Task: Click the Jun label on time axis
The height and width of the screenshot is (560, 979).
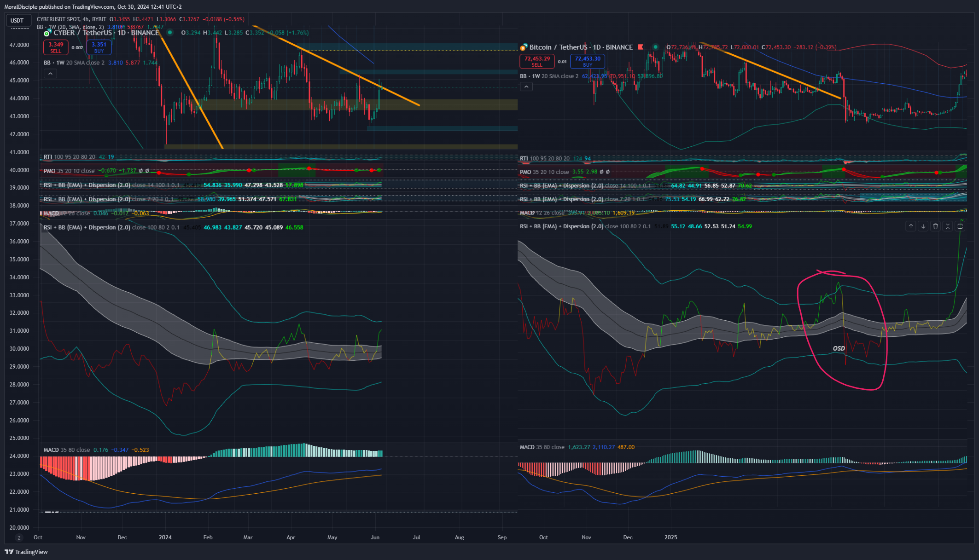Action: [375, 537]
